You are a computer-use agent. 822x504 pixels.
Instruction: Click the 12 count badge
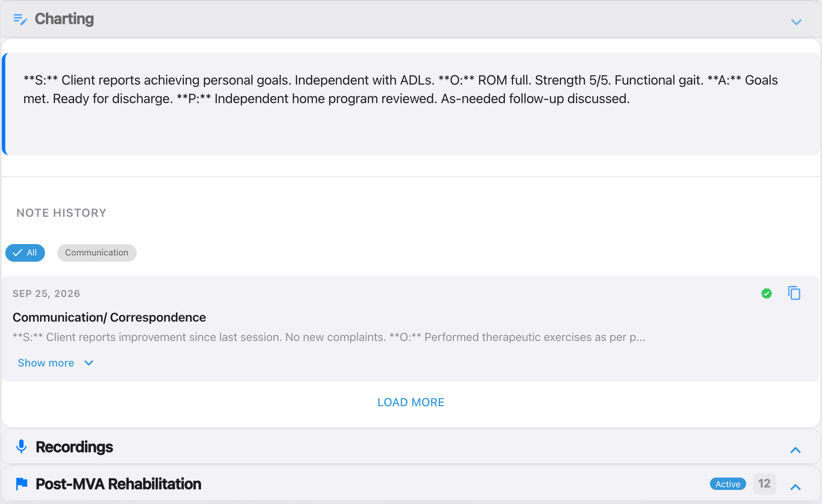(x=764, y=484)
